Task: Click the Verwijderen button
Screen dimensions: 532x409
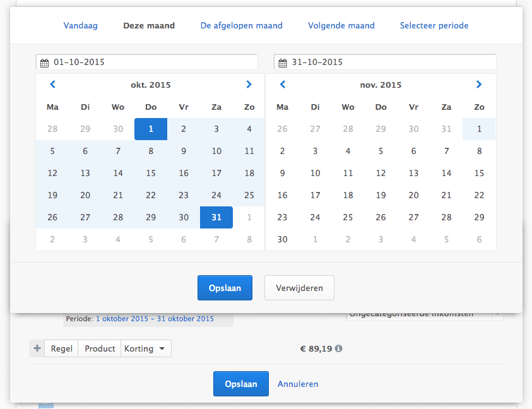Action: tap(299, 287)
